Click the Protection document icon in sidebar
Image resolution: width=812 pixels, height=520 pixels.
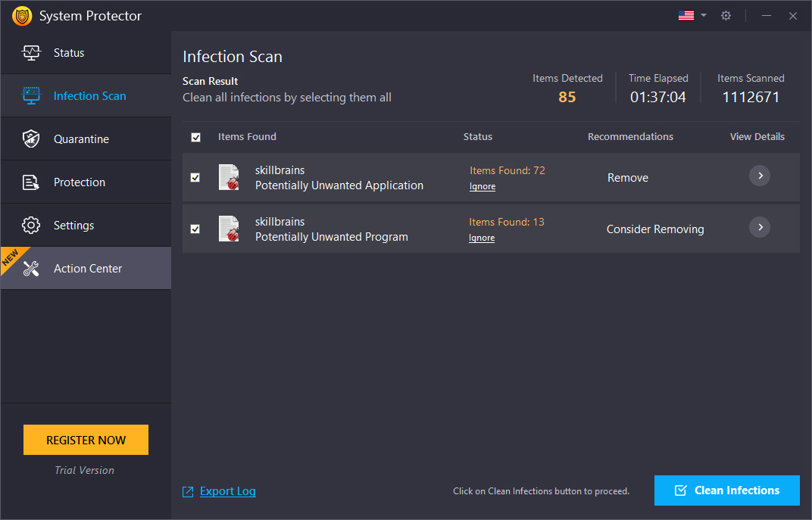[x=31, y=182]
